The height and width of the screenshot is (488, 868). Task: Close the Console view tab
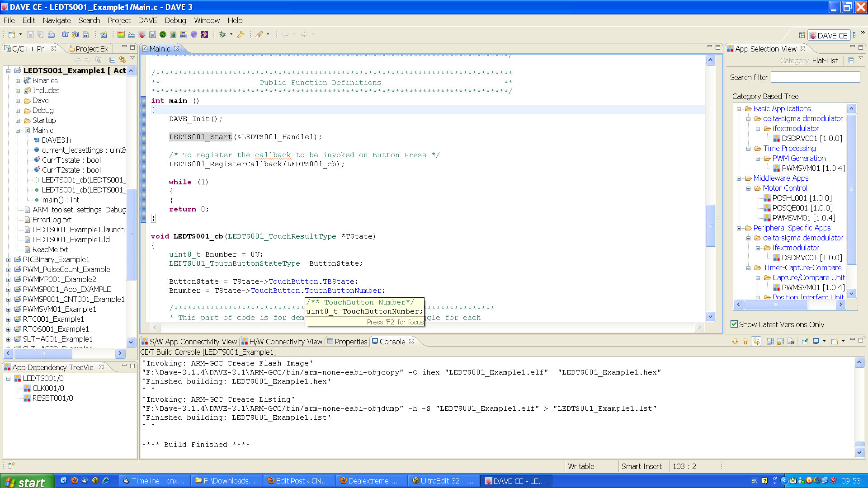pos(411,341)
